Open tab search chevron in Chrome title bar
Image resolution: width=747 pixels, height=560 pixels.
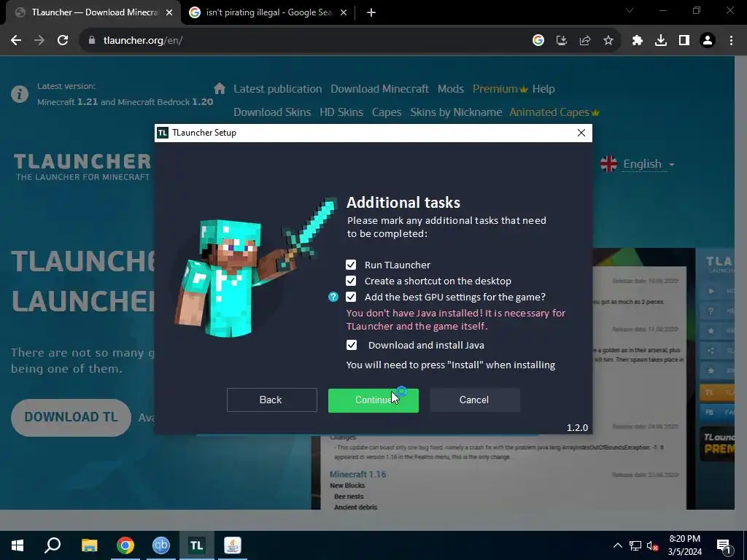point(630,10)
